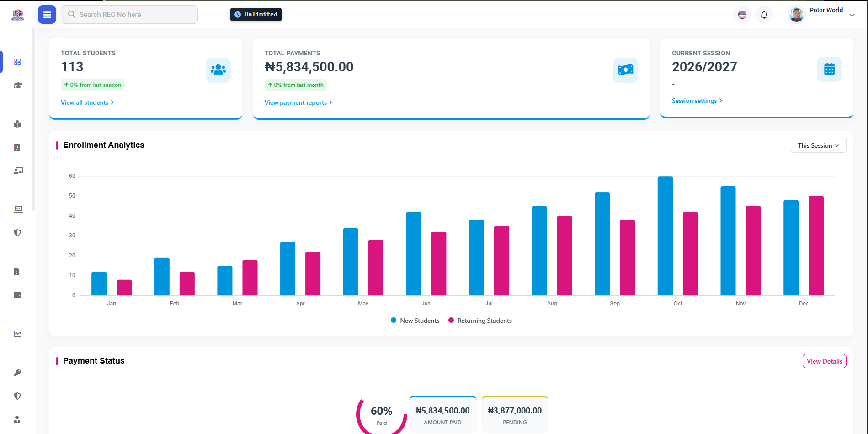Viewport: 868px width, 434px height.
Task: Open the graduation cap icon in the sidebar
Action: pyautogui.click(x=18, y=85)
